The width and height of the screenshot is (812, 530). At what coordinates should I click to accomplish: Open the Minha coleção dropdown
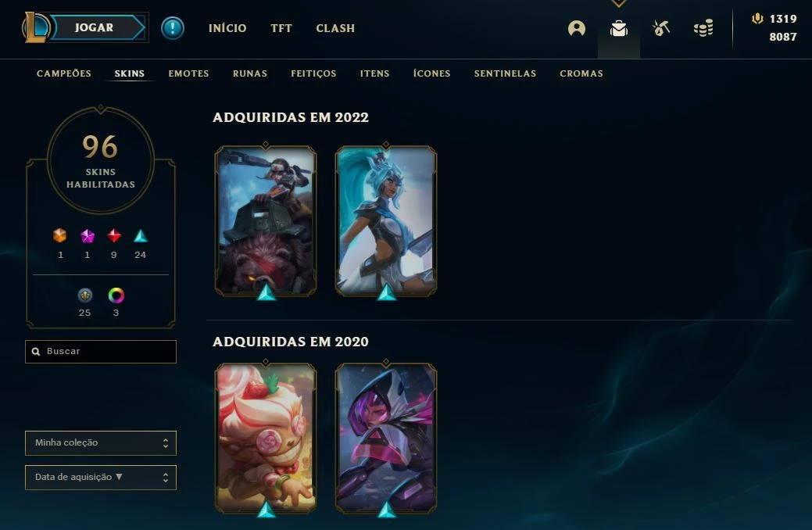coord(101,443)
